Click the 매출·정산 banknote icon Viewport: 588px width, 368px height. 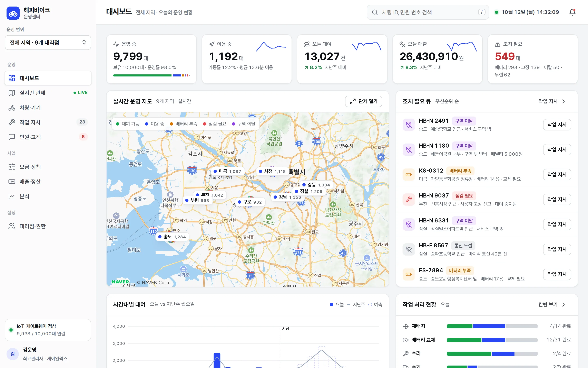[12, 182]
